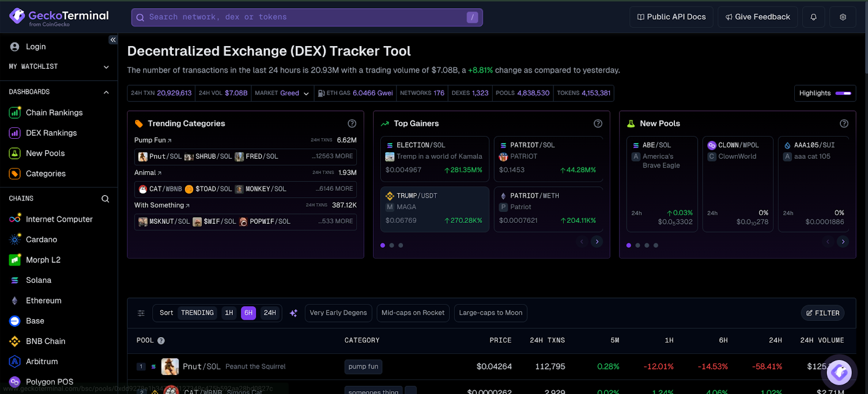Click first Top Gainers pagination dot
This screenshot has width=868, height=394.
pyautogui.click(x=382, y=246)
